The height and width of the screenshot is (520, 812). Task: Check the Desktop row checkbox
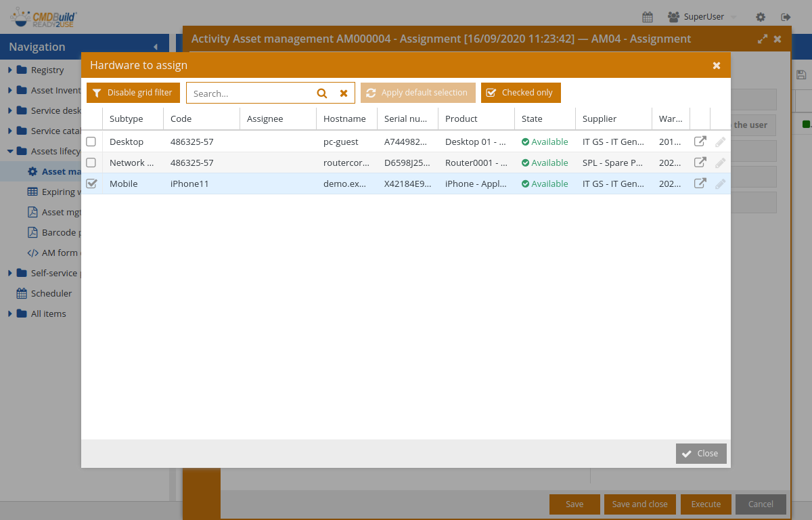pos(91,142)
